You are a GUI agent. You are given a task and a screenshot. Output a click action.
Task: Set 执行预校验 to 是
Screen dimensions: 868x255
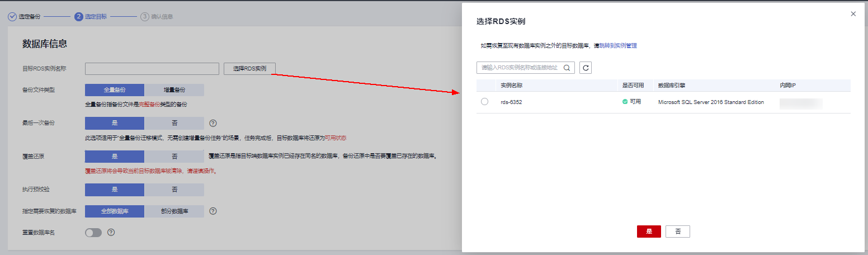115,190
